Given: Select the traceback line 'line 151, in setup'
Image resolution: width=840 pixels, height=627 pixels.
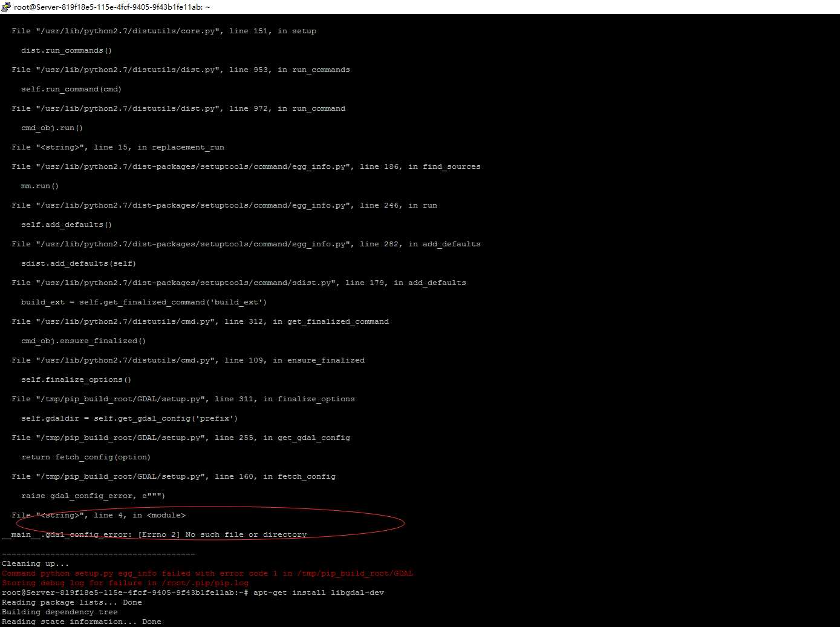Looking at the screenshot, I should 164,31.
